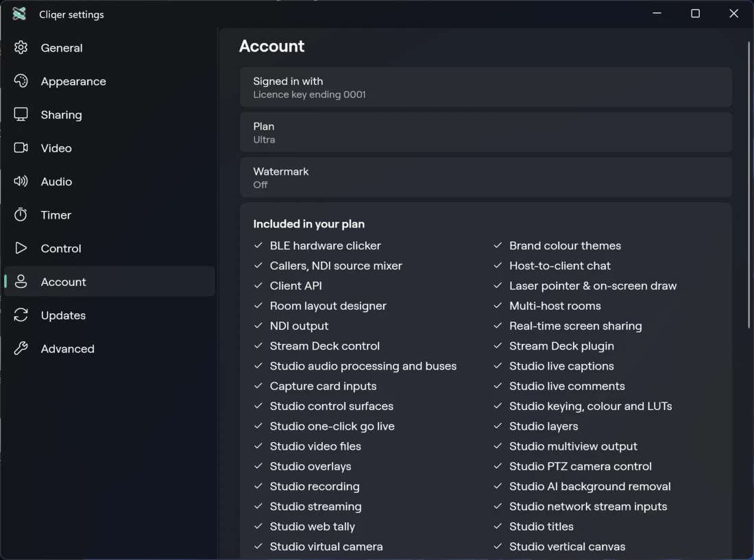Viewport: 754px width, 560px height.
Task: Open the Timer settings section
Action: 109,215
